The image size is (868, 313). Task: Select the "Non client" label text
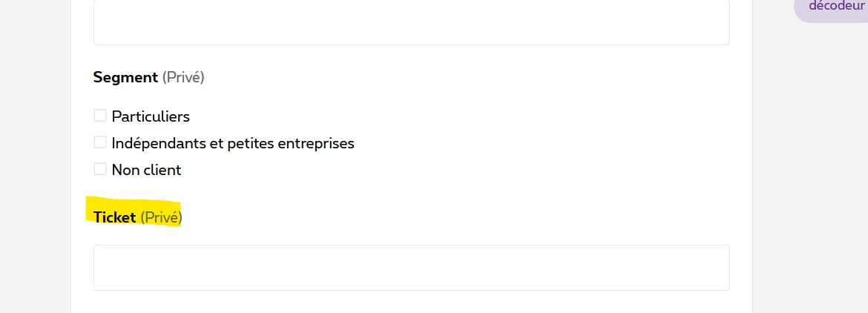click(146, 170)
